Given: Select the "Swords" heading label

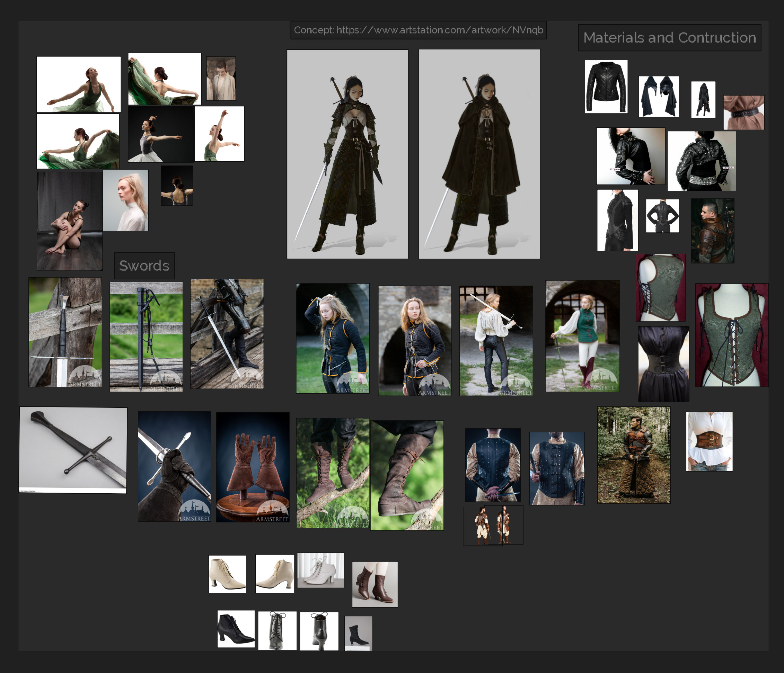Looking at the screenshot, I should point(144,266).
